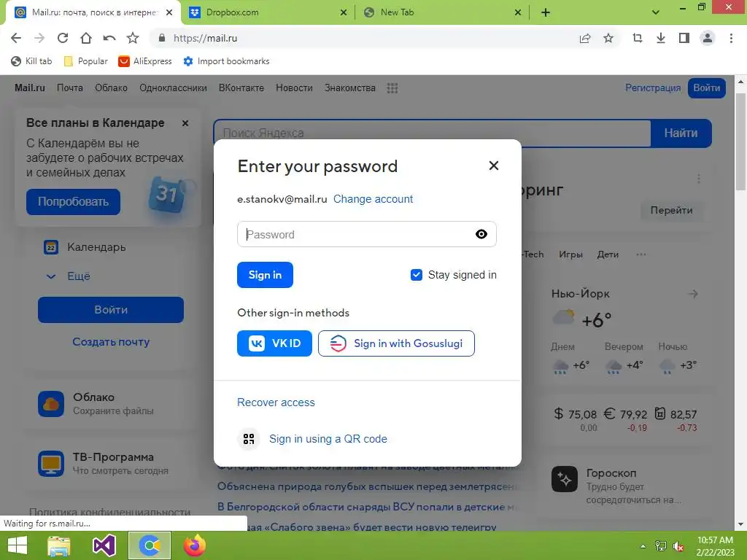This screenshot has height=560, width=747.
Task: Click the QR code sign-in icon
Action: click(249, 438)
